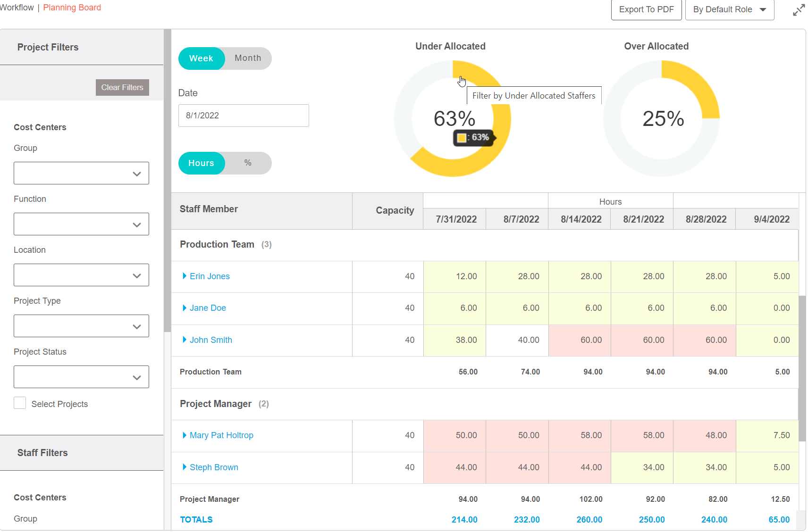Click the 260.00 total value
The width and height of the screenshot is (808, 532).
[589, 520]
